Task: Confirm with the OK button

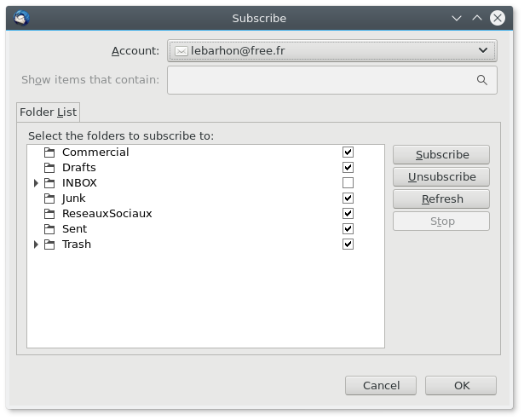Action: 461,386
